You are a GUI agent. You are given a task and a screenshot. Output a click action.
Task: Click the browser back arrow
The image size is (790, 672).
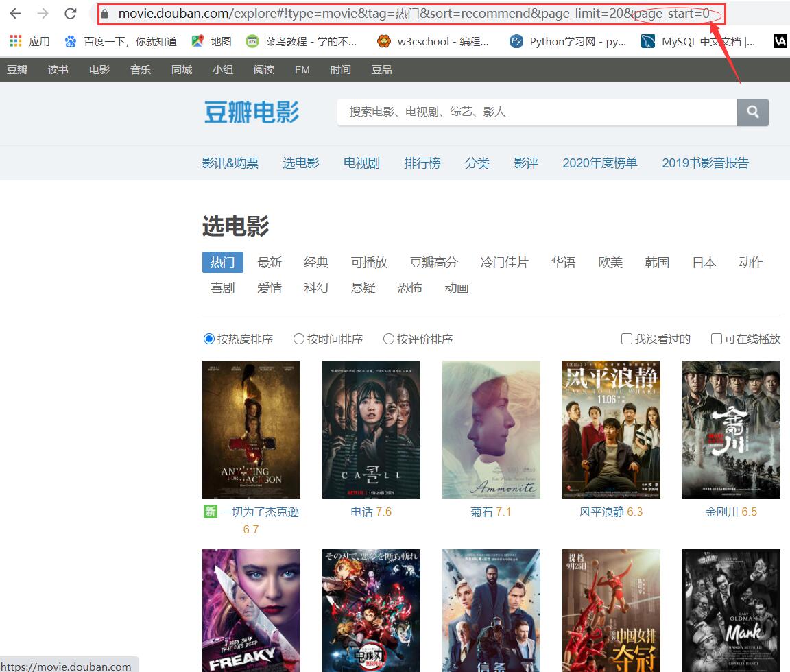[16, 14]
